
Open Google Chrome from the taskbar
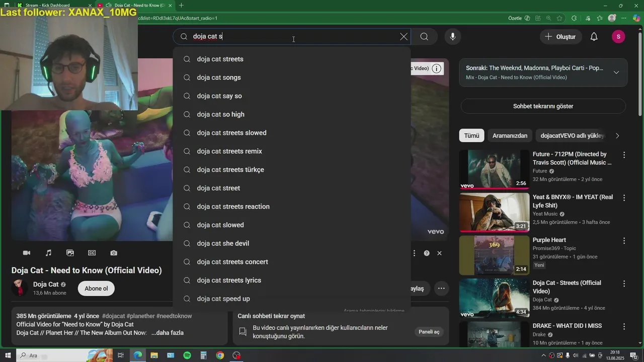point(220,355)
